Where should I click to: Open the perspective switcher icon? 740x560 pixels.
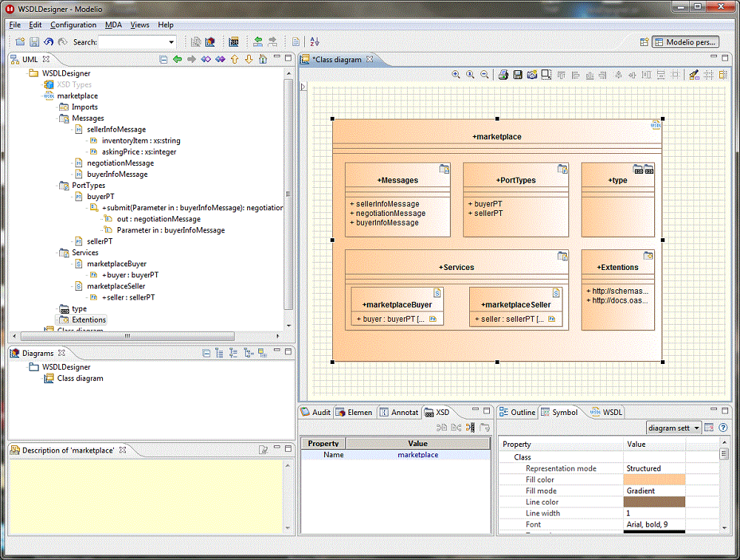[645, 42]
